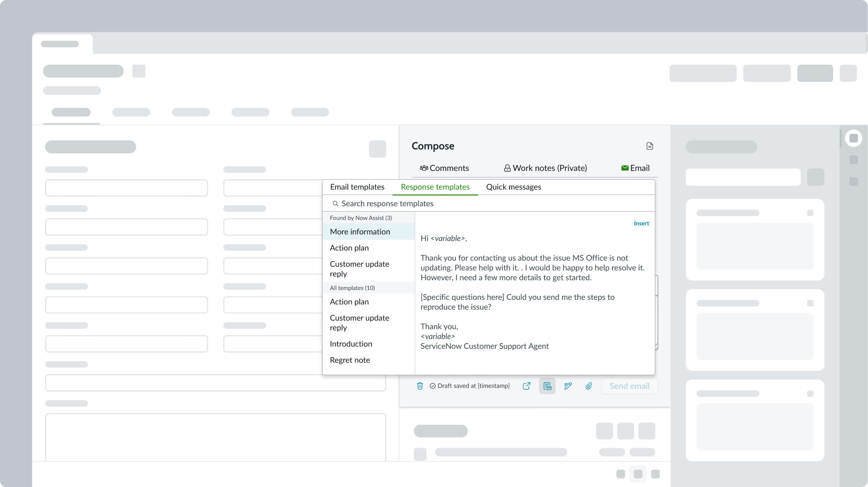Click the middle page indicator dot at bottom
This screenshot has height=487, width=868.
pos(638,474)
